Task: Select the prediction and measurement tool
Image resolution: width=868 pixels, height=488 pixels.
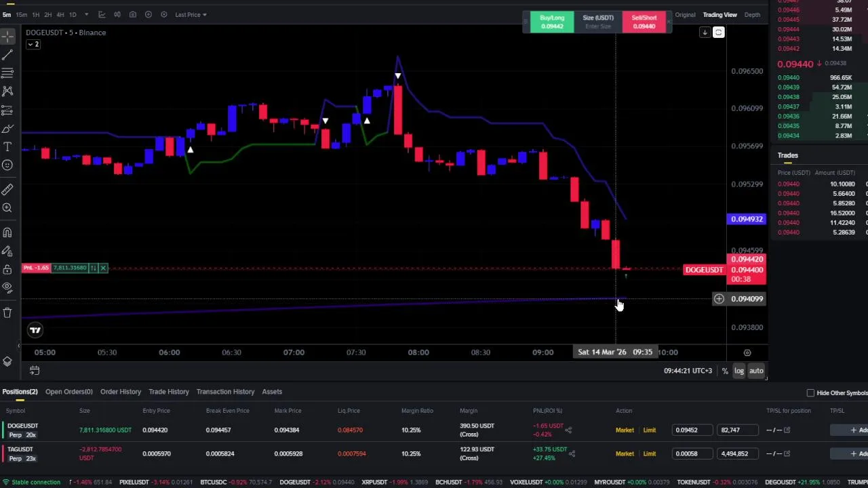Action: tap(7, 110)
